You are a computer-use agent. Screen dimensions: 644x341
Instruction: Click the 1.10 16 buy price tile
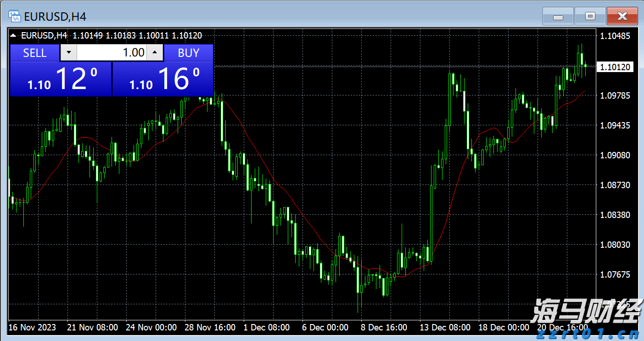163,79
